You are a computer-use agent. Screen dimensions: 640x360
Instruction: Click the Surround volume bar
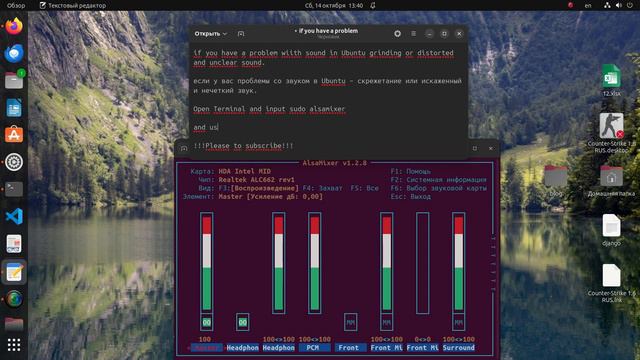click(458, 263)
